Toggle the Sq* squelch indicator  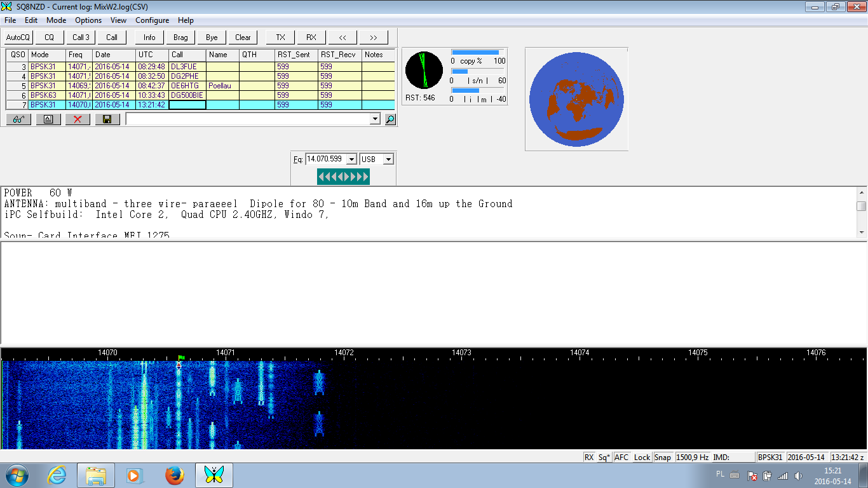pos(604,457)
